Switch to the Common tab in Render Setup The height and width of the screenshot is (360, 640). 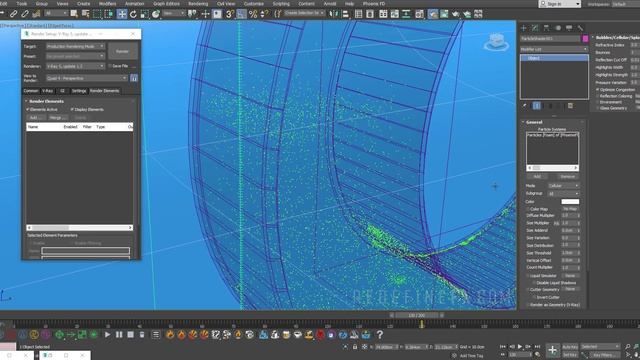click(31, 91)
